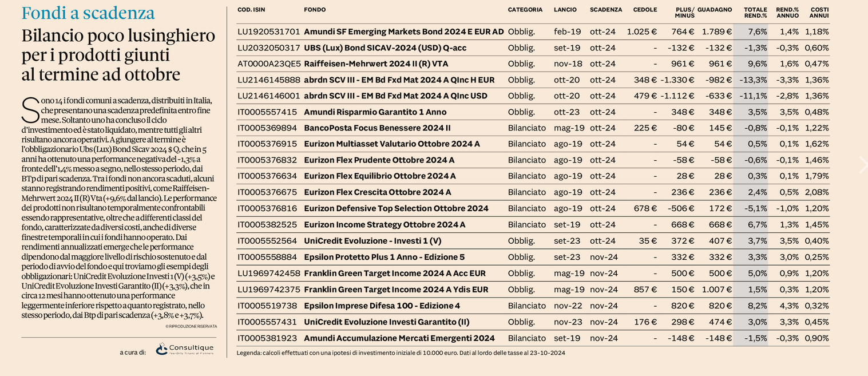Click the 'COSTI ANNUI' column header
The height and width of the screenshot is (376, 868).
[x=819, y=13]
